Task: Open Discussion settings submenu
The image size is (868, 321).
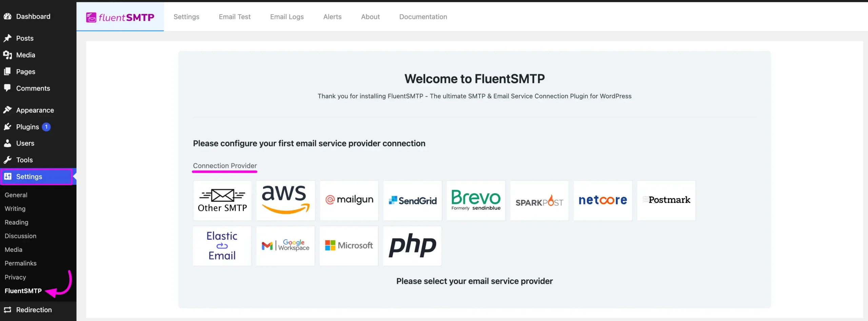Action: [20, 236]
